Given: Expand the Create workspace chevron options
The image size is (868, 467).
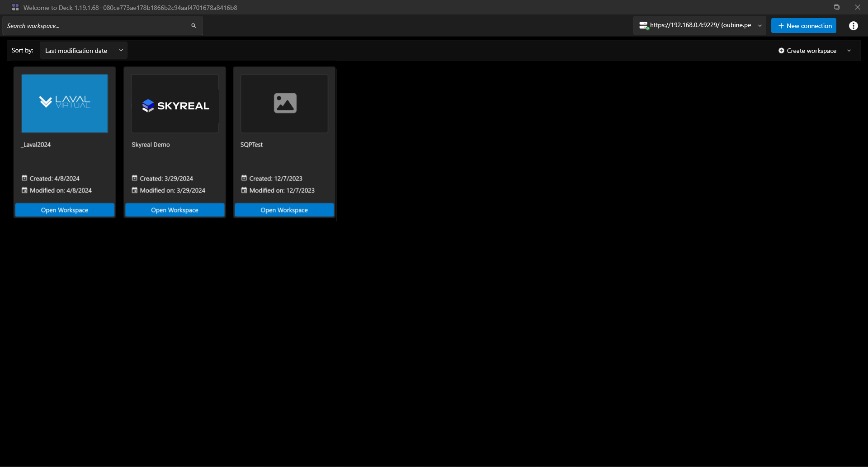Looking at the screenshot, I should click(x=849, y=51).
